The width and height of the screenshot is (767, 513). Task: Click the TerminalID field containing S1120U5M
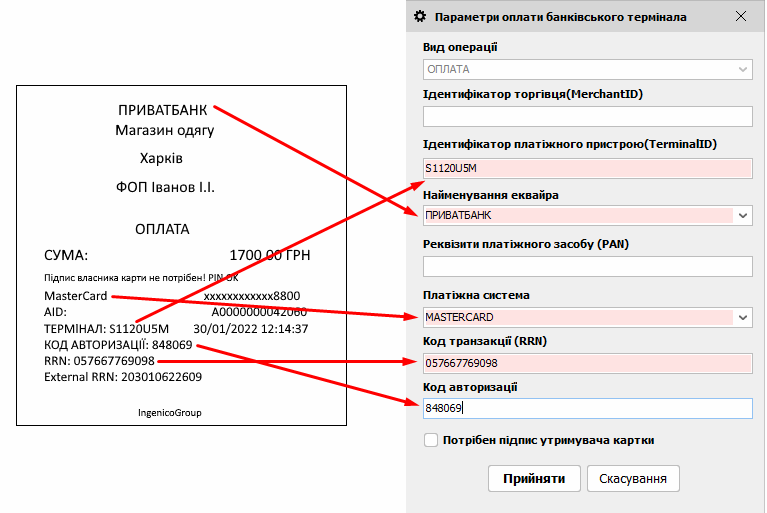(x=587, y=168)
